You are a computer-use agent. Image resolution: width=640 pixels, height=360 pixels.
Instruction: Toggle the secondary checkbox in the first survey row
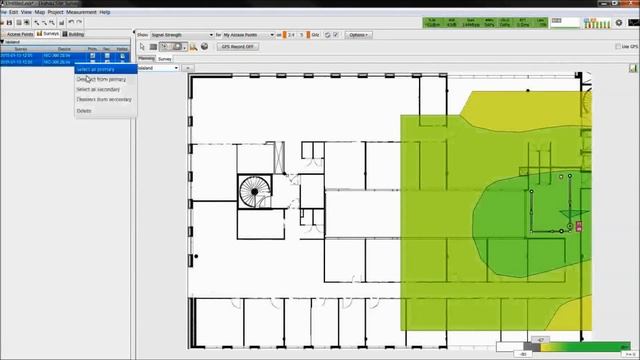pyautogui.click(x=107, y=56)
